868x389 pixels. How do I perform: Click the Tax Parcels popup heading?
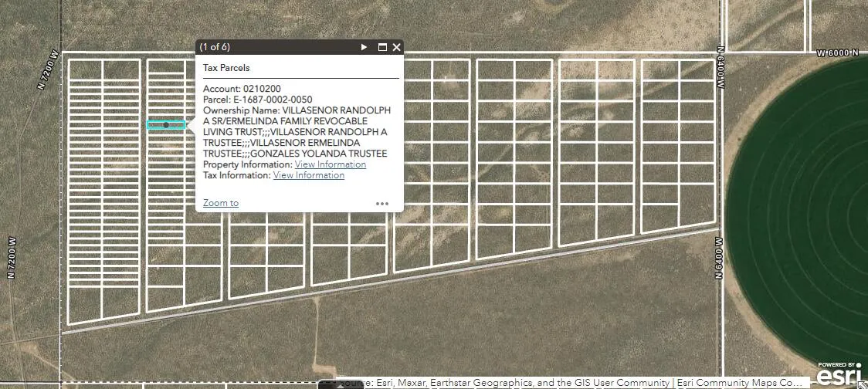click(x=225, y=68)
